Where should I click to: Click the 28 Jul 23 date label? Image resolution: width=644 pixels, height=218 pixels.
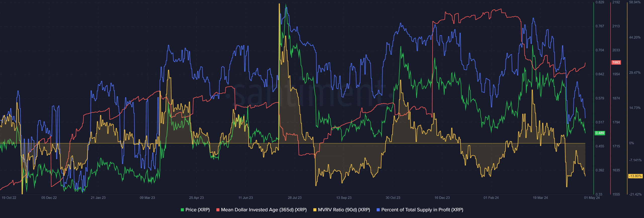tap(295, 198)
